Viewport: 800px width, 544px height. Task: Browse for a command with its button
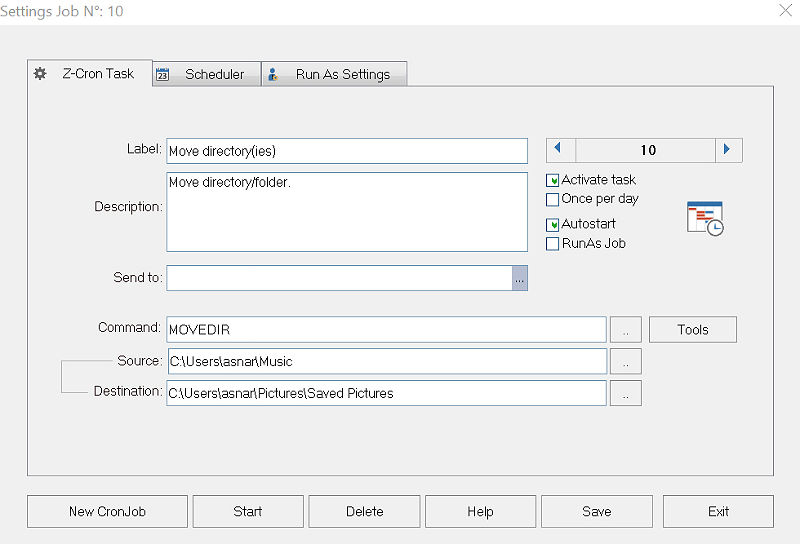coord(626,330)
